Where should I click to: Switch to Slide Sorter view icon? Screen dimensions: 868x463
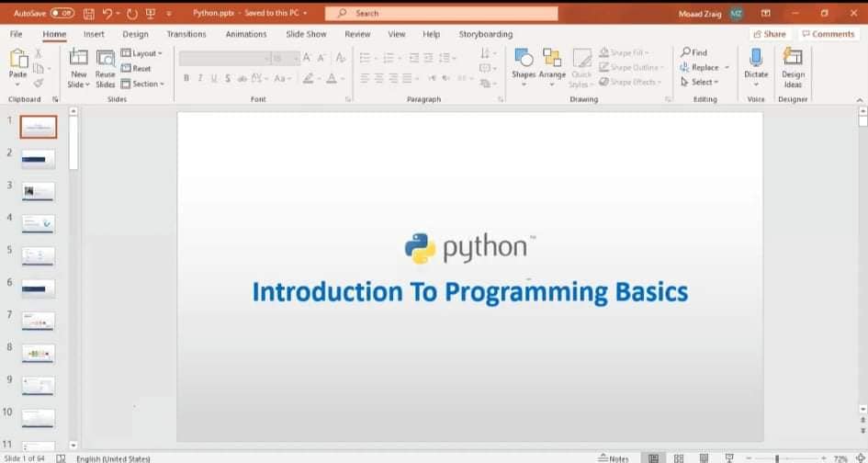coord(679,458)
